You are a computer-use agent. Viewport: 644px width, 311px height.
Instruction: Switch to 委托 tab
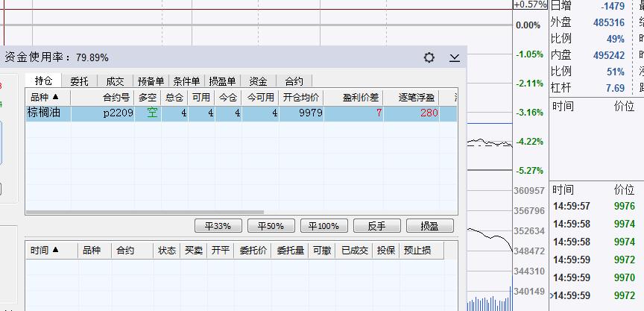[79, 81]
